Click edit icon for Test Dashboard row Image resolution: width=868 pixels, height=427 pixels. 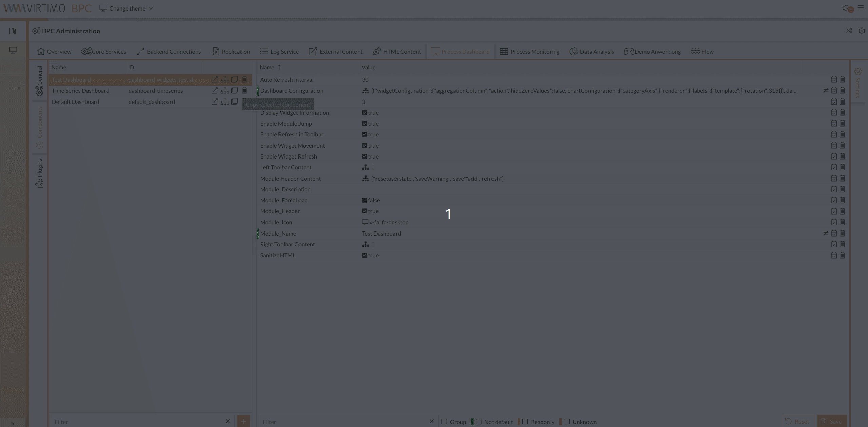tap(215, 80)
